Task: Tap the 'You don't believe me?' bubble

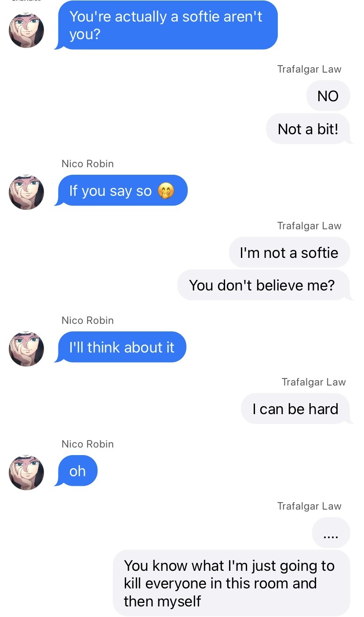Action: pyautogui.click(x=264, y=285)
